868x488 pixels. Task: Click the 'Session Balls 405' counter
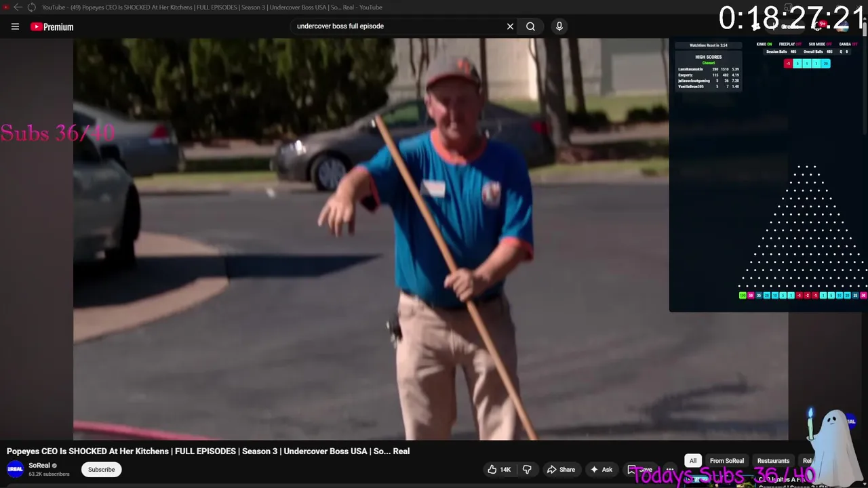(x=781, y=52)
